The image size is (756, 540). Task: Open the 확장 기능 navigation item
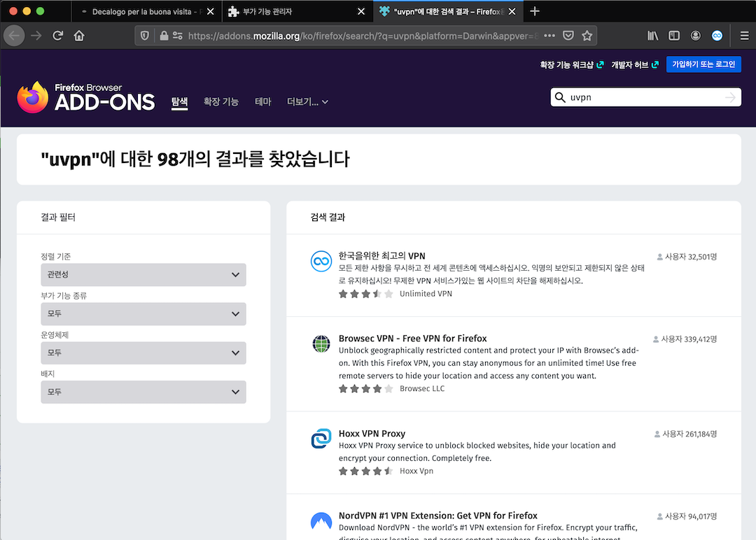click(220, 101)
